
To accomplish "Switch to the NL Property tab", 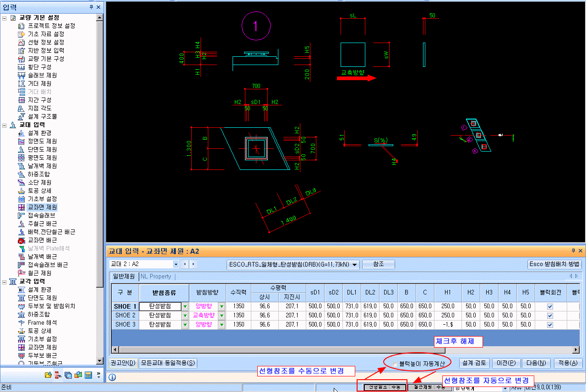I will pos(156,277).
